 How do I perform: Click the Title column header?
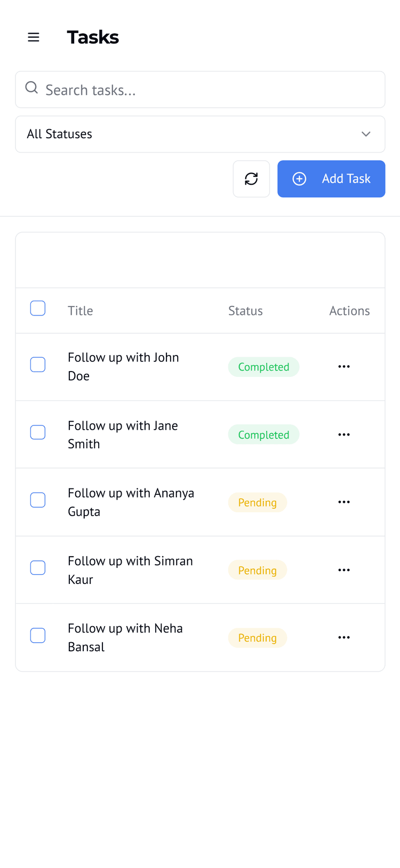(81, 311)
